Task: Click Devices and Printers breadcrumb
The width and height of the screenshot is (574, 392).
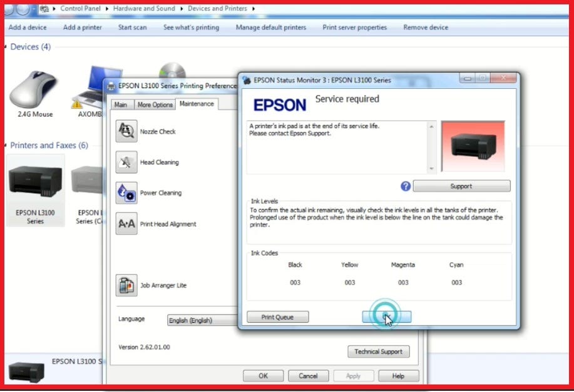Action: (217, 8)
